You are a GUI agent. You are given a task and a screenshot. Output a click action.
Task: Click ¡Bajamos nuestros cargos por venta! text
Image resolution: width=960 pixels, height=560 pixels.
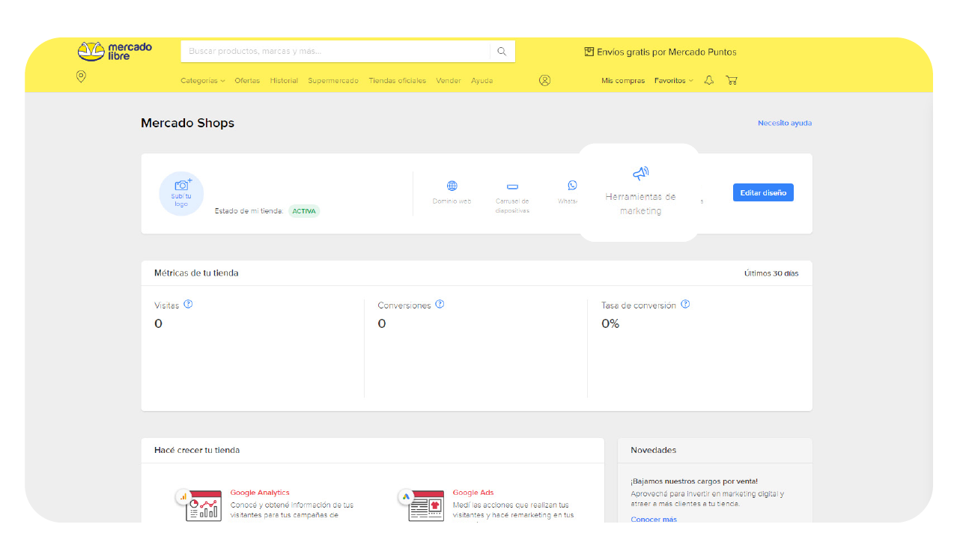click(694, 481)
